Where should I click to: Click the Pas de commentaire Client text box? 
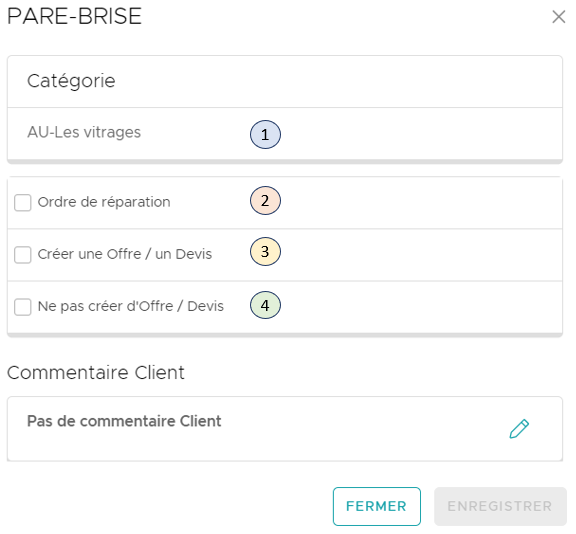285,429
